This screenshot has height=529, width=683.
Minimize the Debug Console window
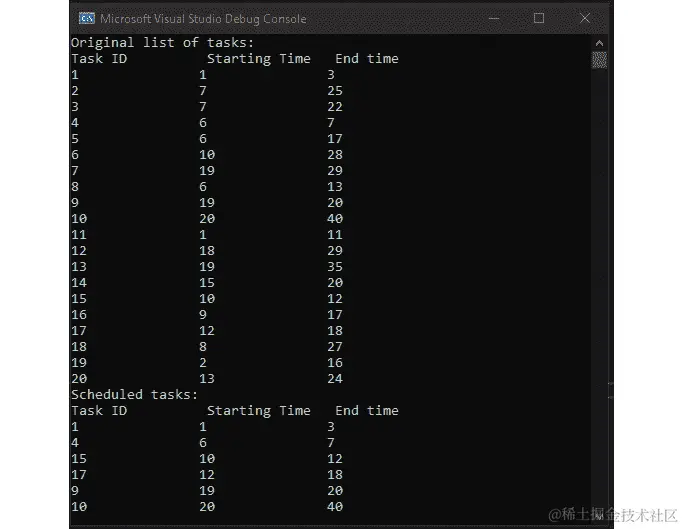(494, 18)
